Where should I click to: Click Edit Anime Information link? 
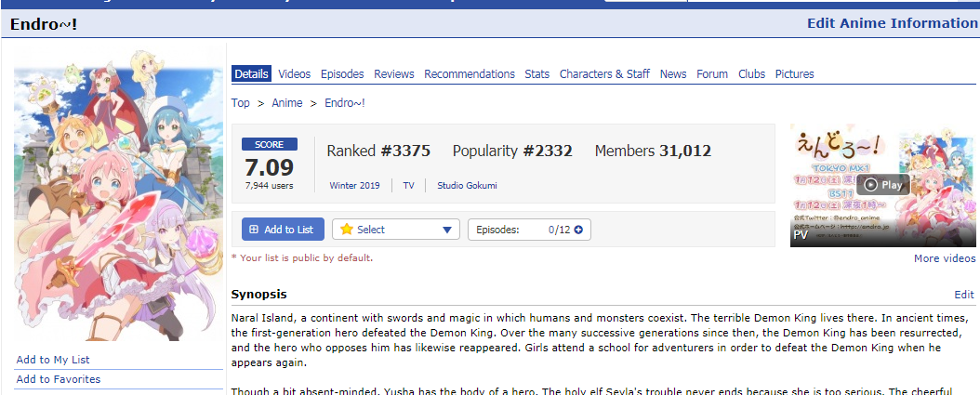pos(892,23)
